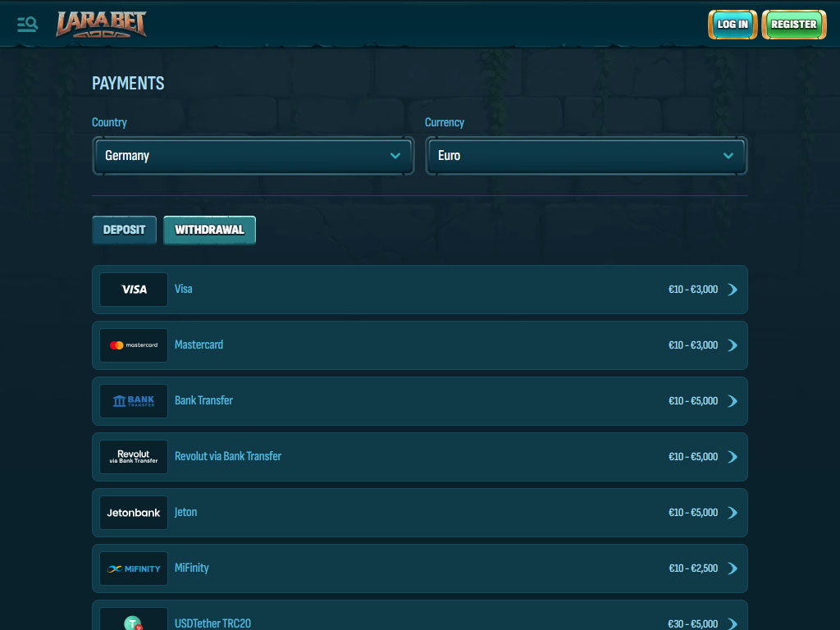Select the Visa card logo
The height and width of the screenshot is (630, 840).
click(134, 290)
